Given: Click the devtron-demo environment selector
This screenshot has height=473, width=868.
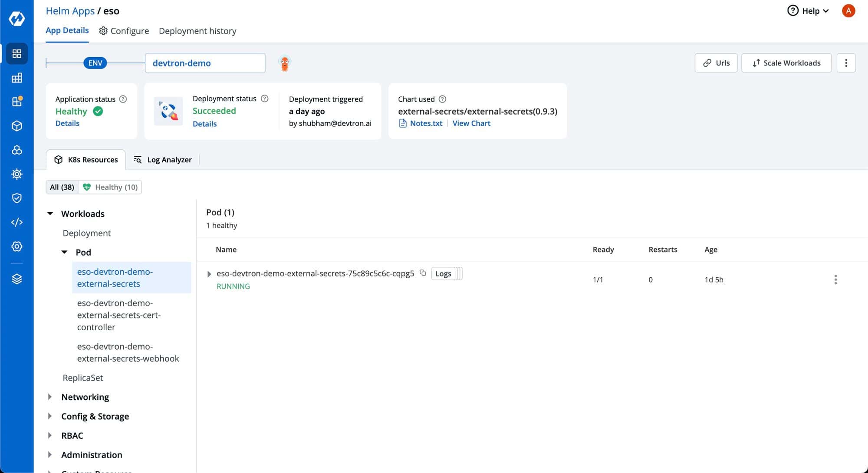Looking at the screenshot, I should point(206,63).
